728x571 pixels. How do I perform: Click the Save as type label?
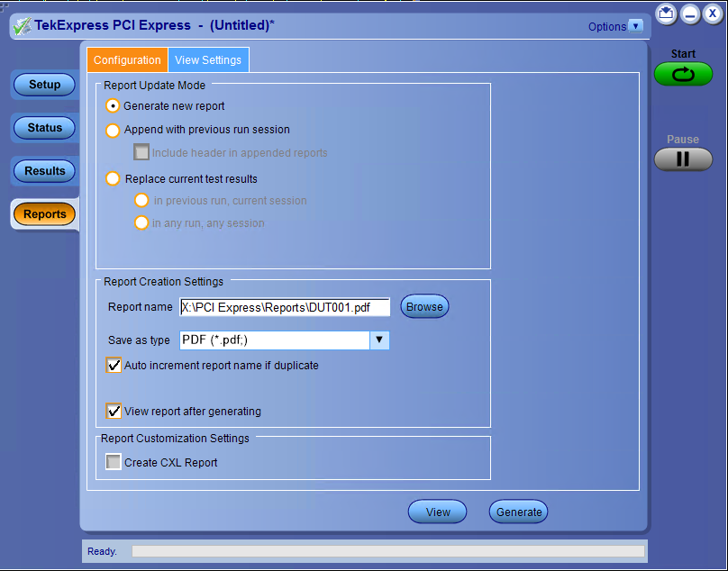coord(139,340)
